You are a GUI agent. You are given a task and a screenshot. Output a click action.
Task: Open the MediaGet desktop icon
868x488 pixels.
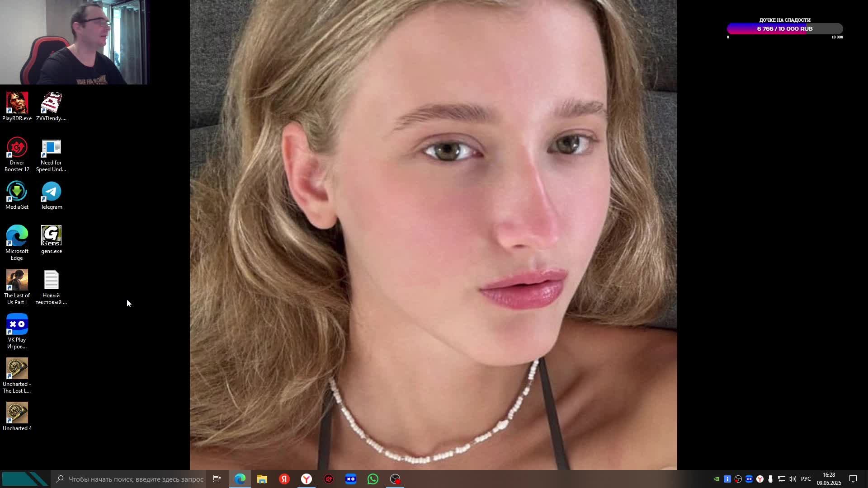(x=17, y=195)
